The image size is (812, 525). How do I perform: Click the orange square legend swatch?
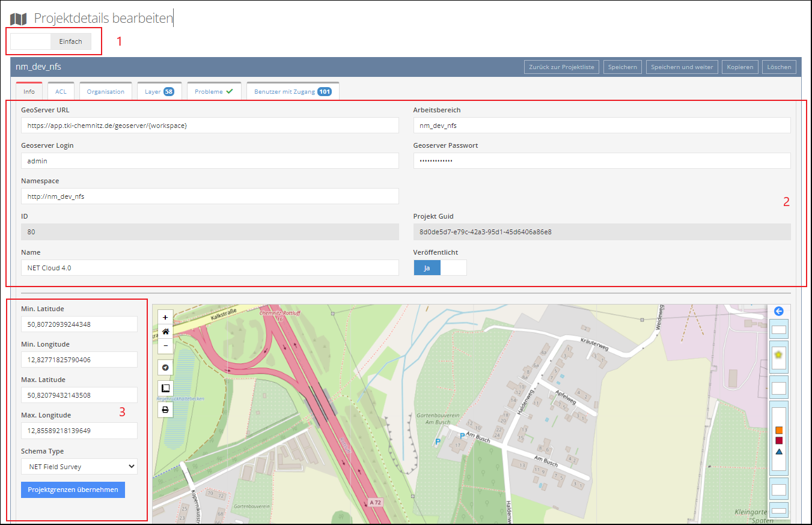[779, 430]
